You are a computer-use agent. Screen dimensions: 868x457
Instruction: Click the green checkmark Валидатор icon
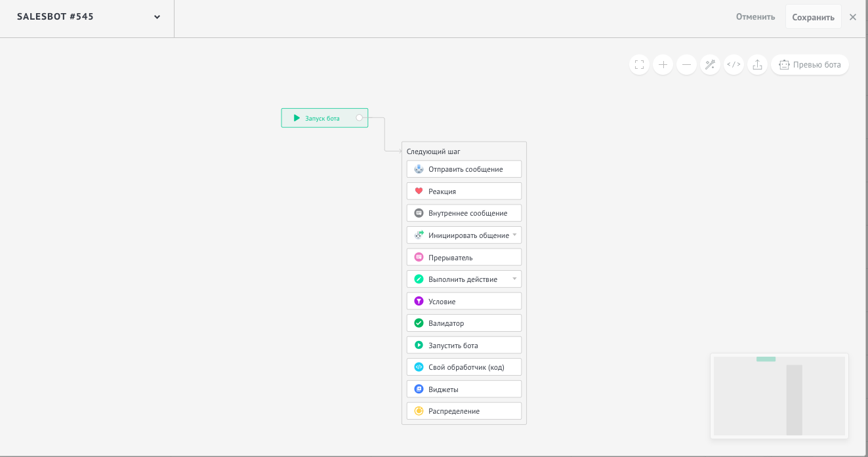419,323
